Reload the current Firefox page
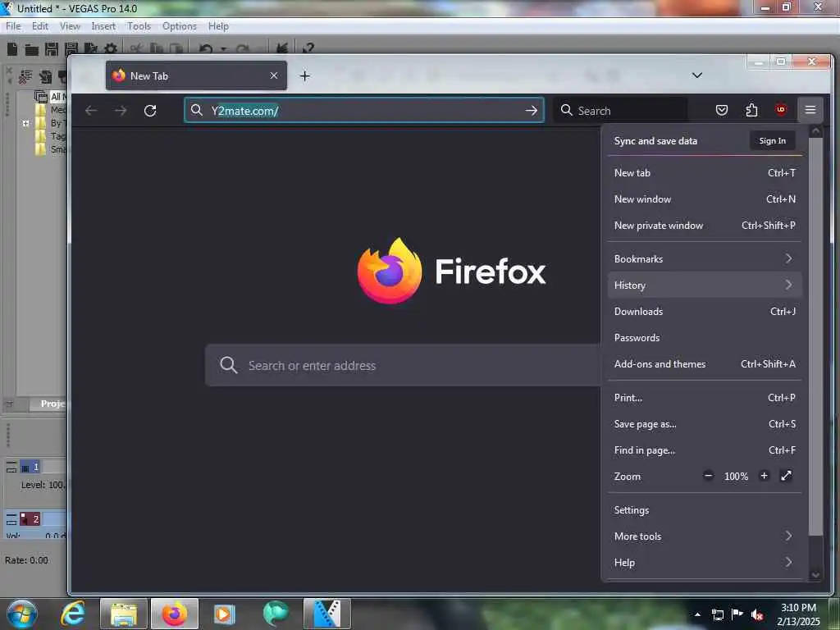This screenshot has width=840, height=630. pyautogui.click(x=150, y=111)
